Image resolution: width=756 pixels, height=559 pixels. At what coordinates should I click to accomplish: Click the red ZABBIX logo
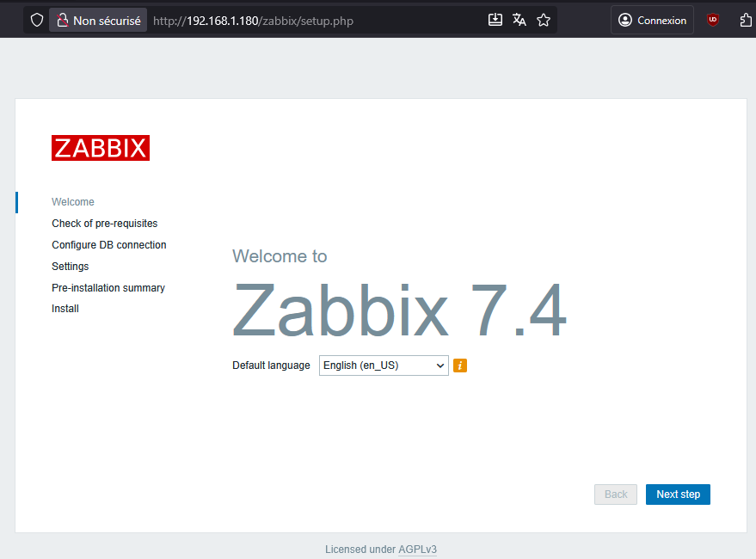click(101, 148)
